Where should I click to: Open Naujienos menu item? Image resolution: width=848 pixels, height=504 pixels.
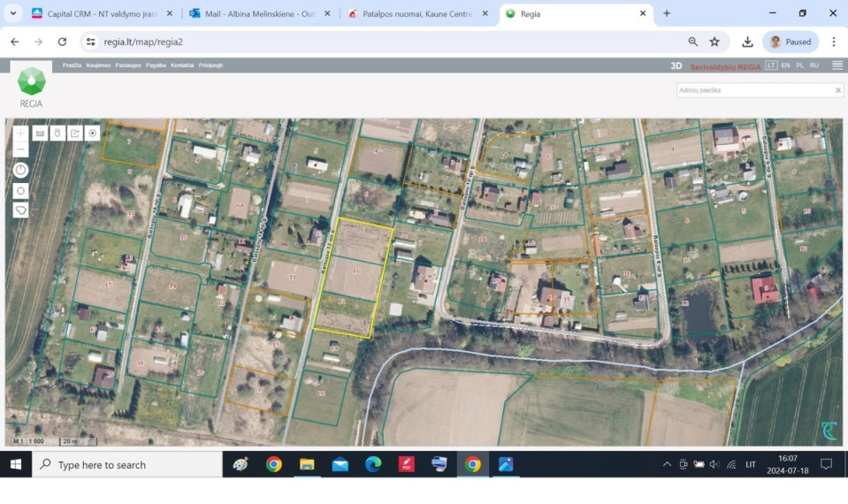(98, 65)
